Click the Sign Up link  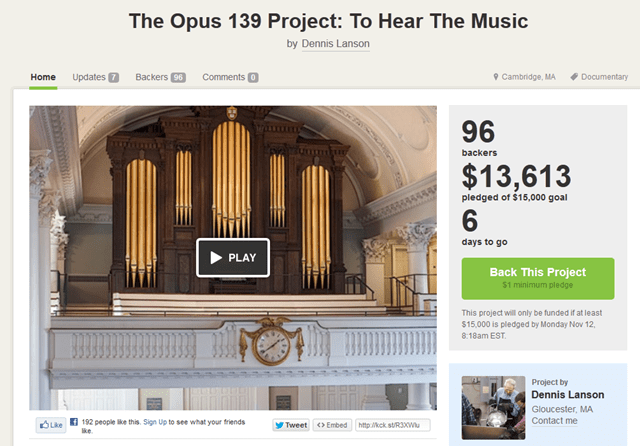[155, 422]
